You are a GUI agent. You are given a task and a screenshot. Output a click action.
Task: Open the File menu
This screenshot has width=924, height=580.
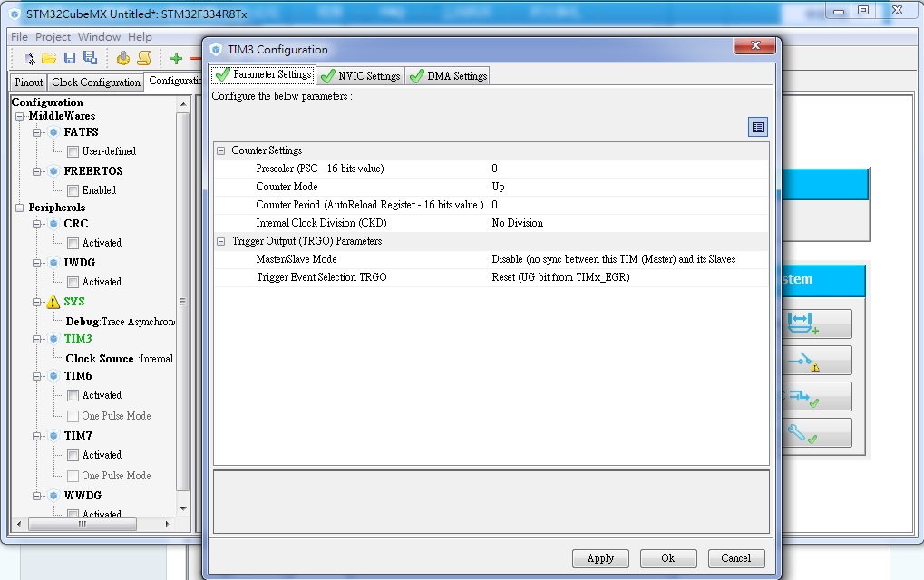[19, 36]
